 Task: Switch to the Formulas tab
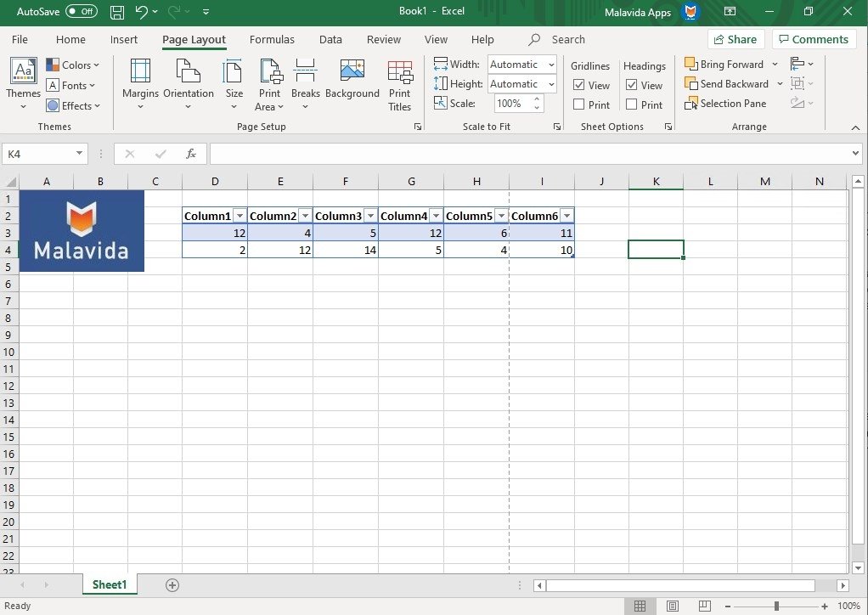pyautogui.click(x=272, y=39)
